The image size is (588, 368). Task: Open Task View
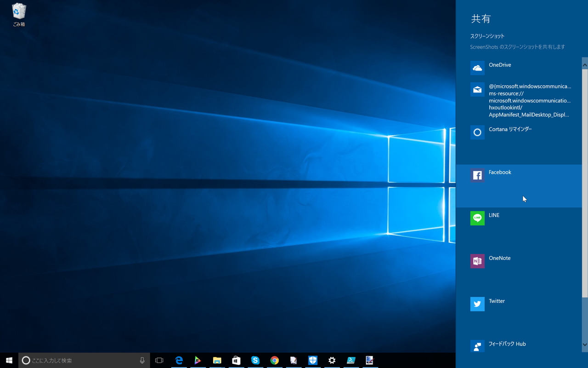click(x=159, y=360)
